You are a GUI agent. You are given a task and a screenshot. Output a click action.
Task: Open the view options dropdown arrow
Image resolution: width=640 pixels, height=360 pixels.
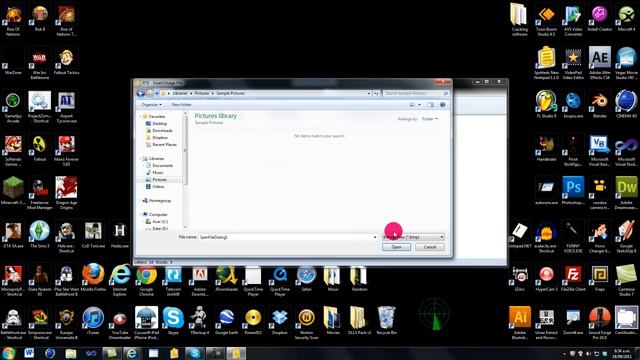click(419, 105)
